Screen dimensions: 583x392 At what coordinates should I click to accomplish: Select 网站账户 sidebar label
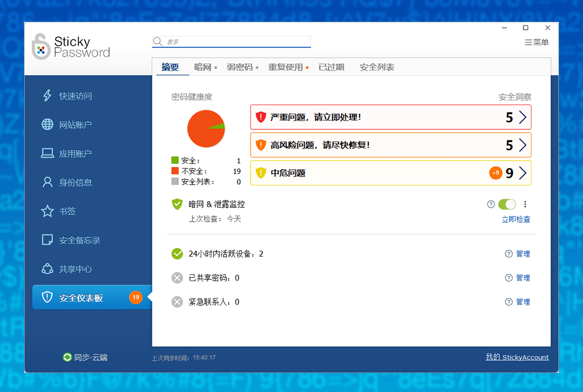(76, 124)
